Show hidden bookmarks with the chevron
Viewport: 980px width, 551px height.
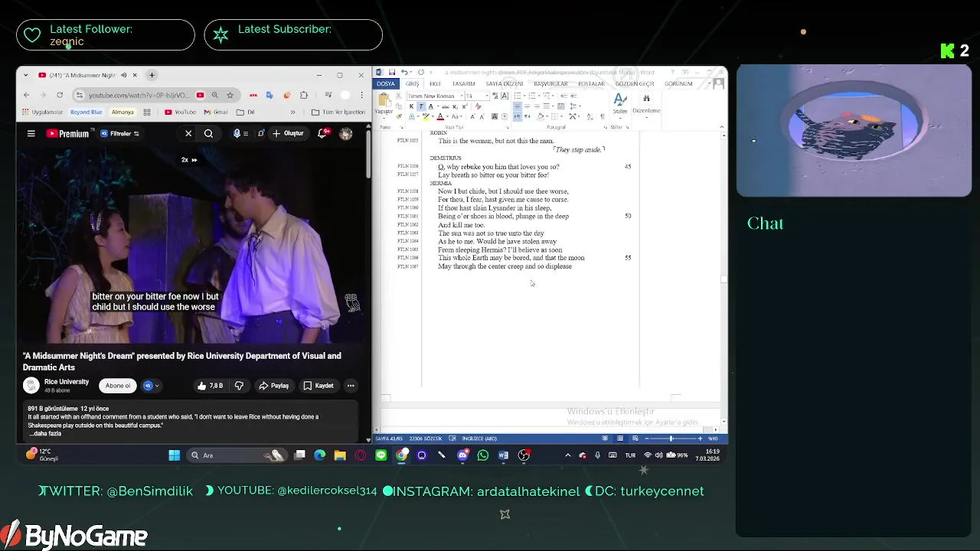coord(292,112)
